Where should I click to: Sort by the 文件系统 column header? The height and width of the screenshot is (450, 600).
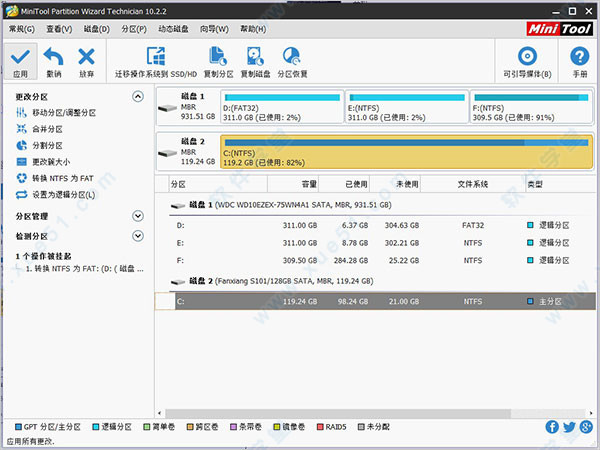pyautogui.click(x=473, y=184)
